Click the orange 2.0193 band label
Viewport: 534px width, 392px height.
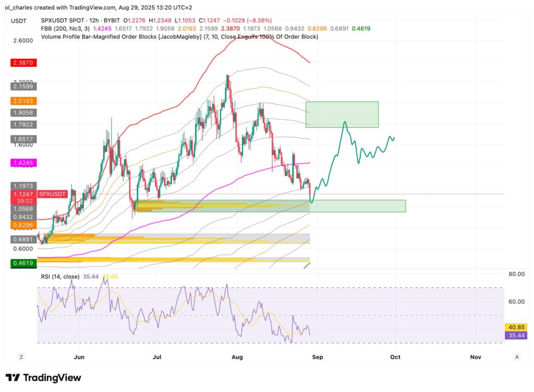tap(22, 101)
